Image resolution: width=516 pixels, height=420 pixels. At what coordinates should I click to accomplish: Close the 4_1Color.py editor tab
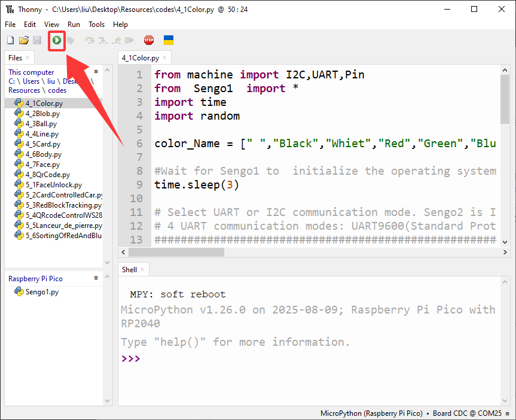click(164, 57)
